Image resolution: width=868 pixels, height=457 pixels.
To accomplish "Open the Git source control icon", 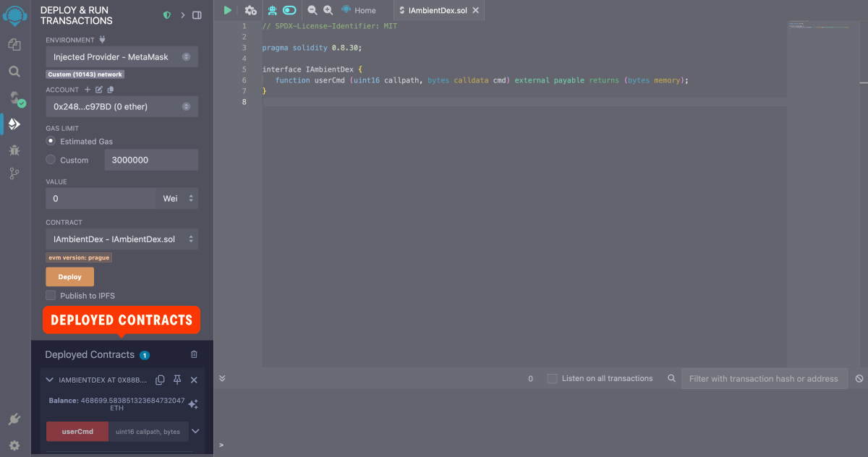I will click(14, 174).
